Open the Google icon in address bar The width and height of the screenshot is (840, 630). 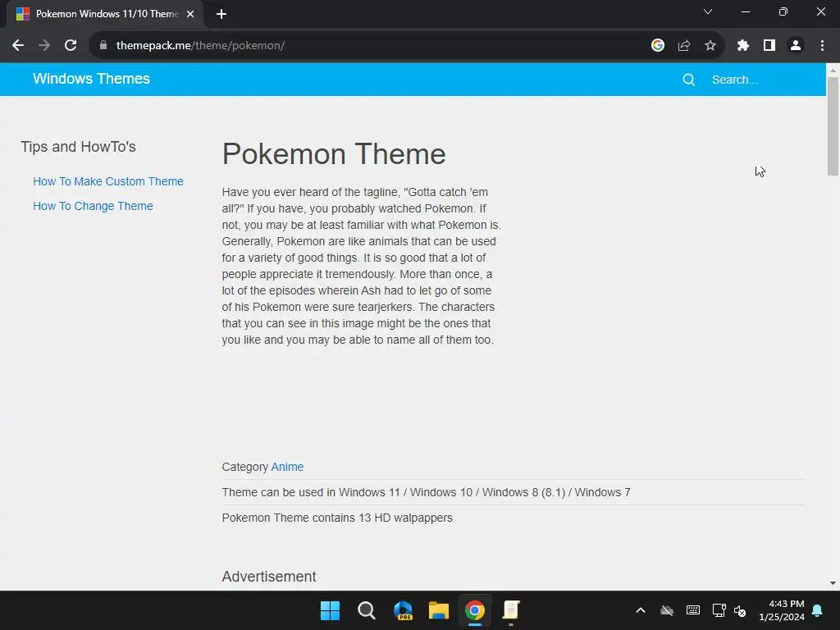[x=658, y=46]
